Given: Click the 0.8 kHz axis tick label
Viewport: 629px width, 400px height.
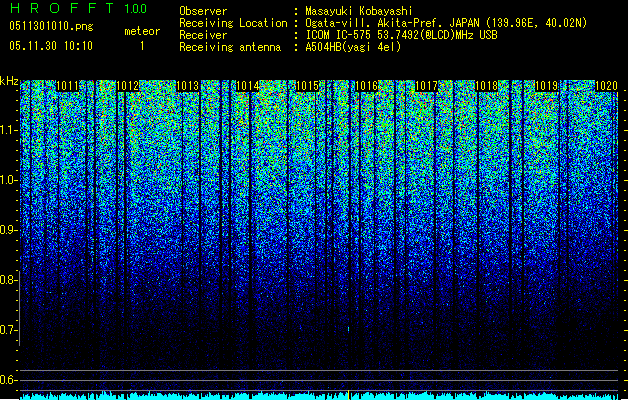Looking at the screenshot, I should coord(9,280).
